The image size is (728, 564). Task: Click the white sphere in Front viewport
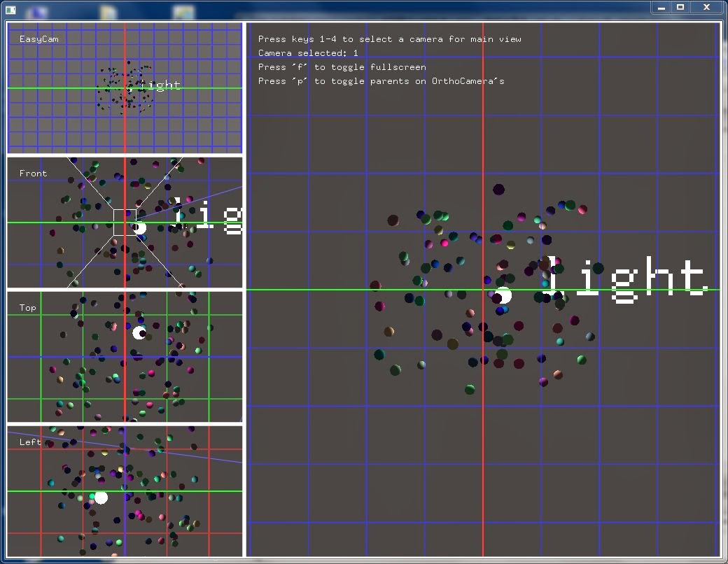tap(140, 227)
